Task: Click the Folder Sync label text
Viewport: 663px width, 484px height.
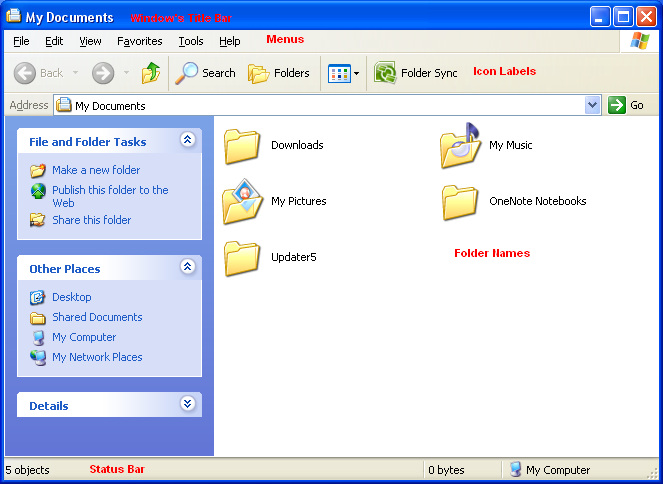Action: coord(429,73)
